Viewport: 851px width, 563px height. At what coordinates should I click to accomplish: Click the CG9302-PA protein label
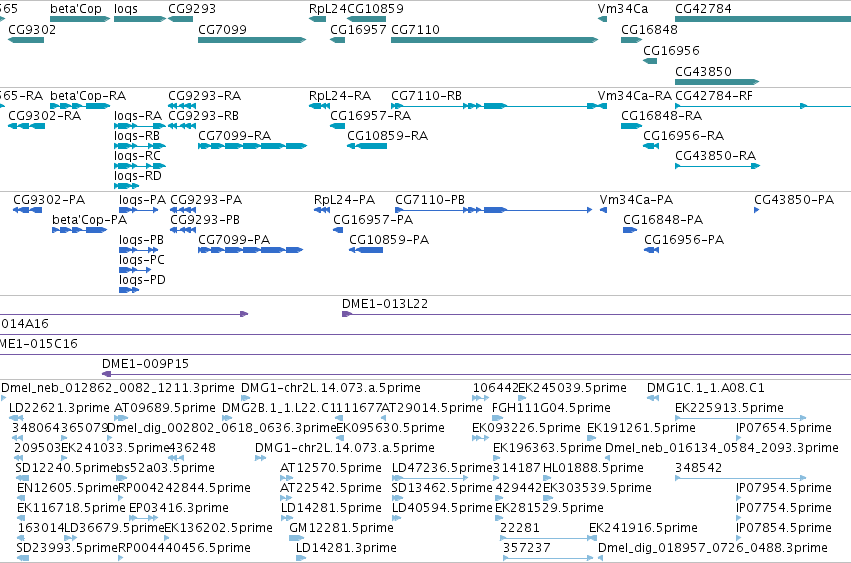[x=49, y=200]
